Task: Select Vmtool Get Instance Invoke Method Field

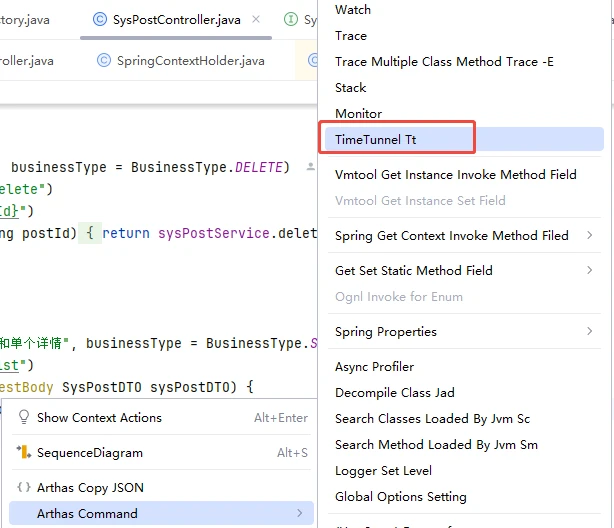Action: (x=455, y=175)
